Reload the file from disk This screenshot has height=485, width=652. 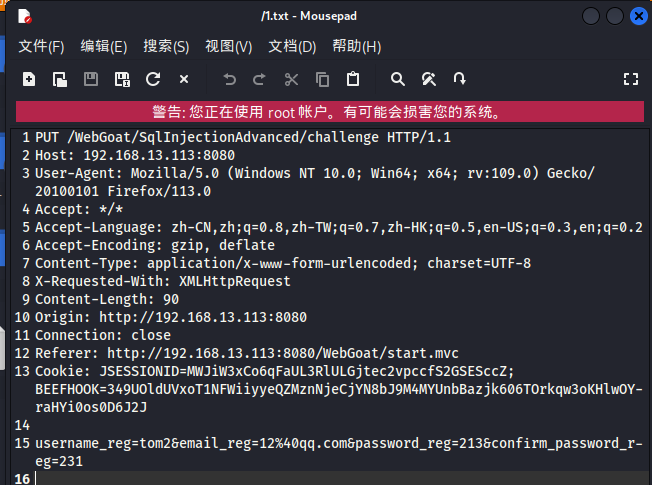(x=153, y=79)
